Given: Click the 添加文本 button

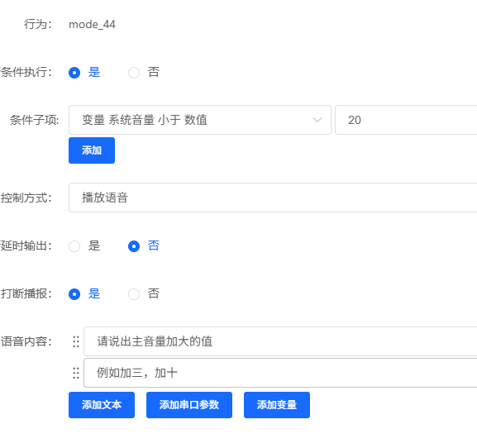Looking at the screenshot, I should 102,405.
